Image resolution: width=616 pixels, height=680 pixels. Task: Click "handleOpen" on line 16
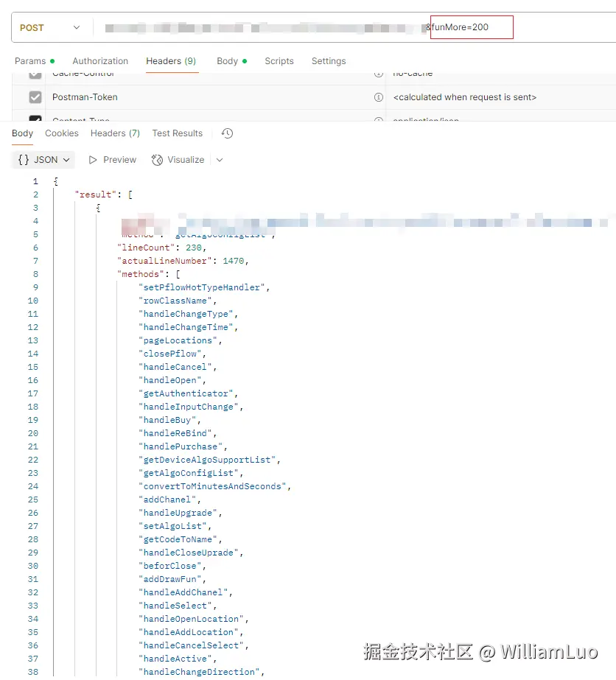[170, 380]
